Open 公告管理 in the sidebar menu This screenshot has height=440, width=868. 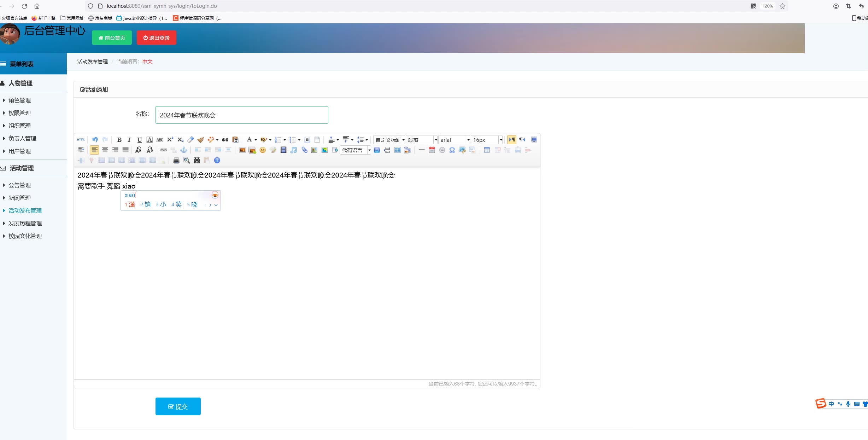pos(20,185)
